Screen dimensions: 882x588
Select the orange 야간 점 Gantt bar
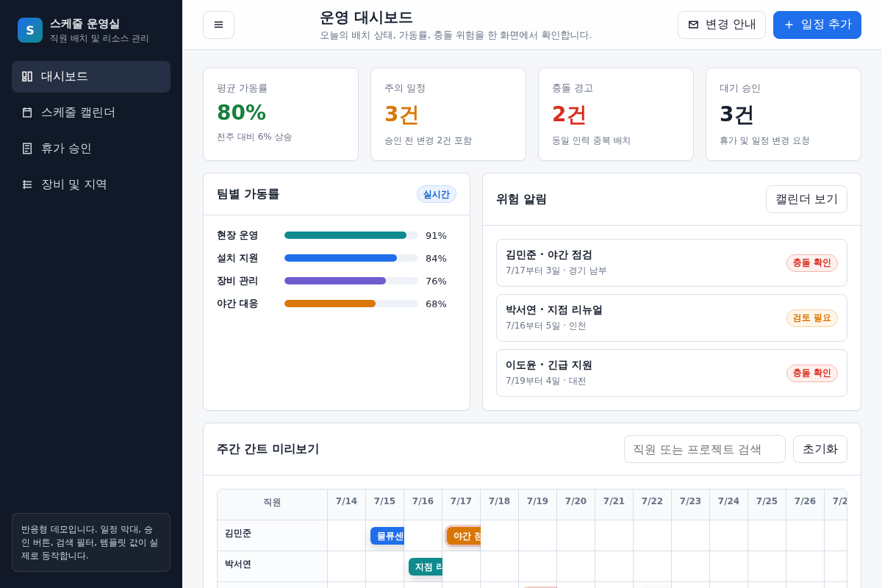pyautogui.click(x=464, y=536)
